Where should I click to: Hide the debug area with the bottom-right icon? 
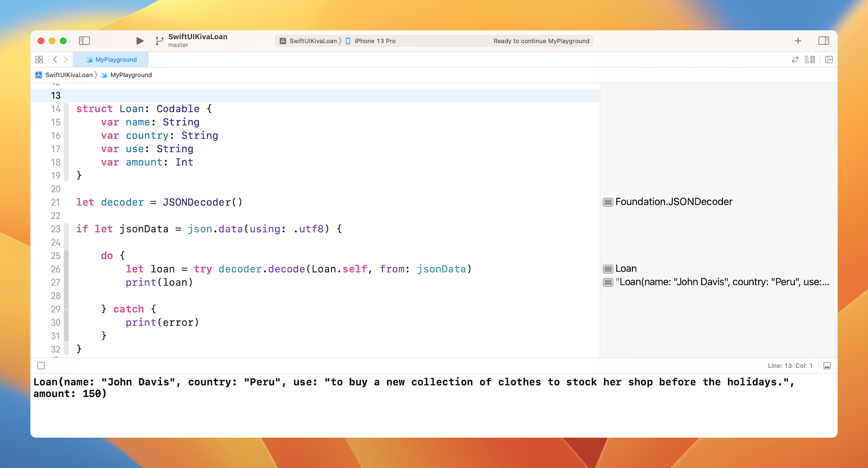point(827,365)
